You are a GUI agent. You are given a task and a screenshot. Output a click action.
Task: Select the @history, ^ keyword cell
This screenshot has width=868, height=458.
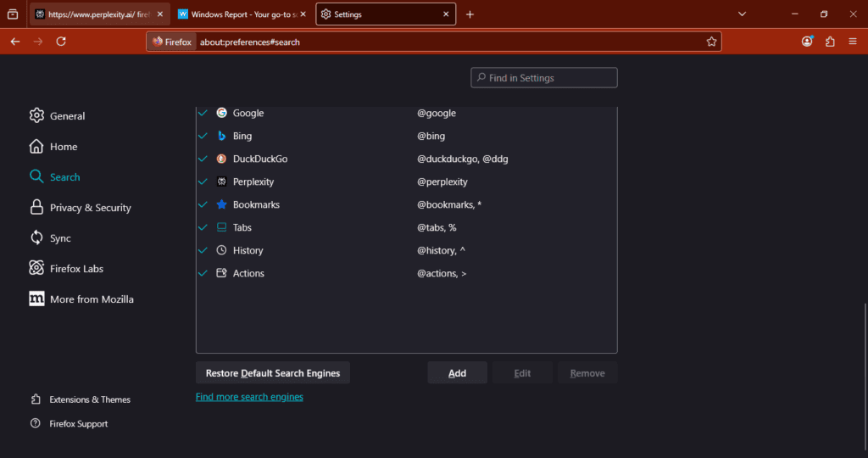point(441,250)
